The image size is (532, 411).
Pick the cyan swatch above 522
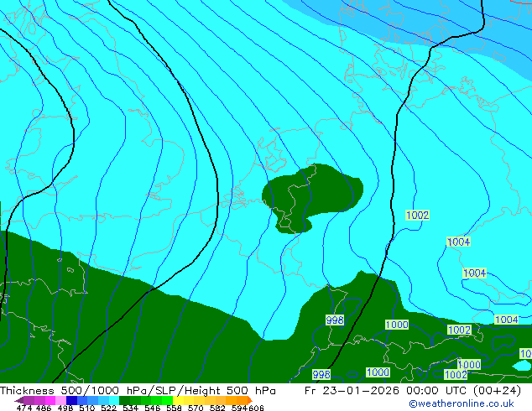114,400
